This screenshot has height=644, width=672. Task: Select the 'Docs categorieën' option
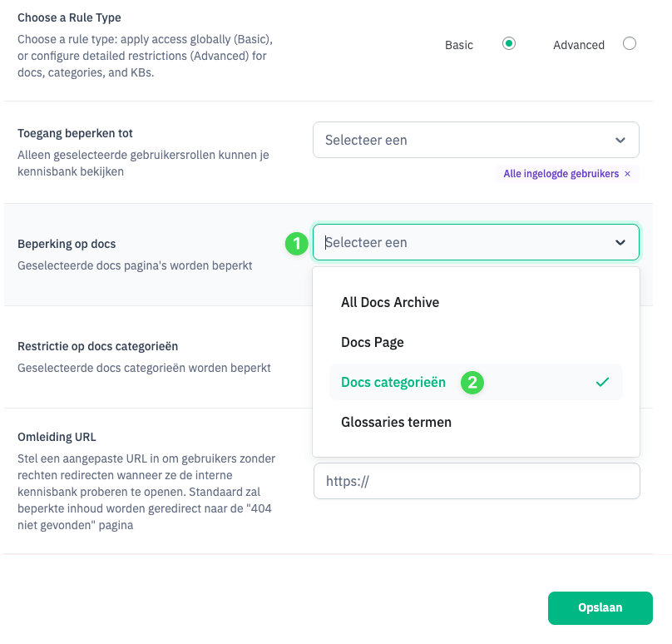click(393, 382)
